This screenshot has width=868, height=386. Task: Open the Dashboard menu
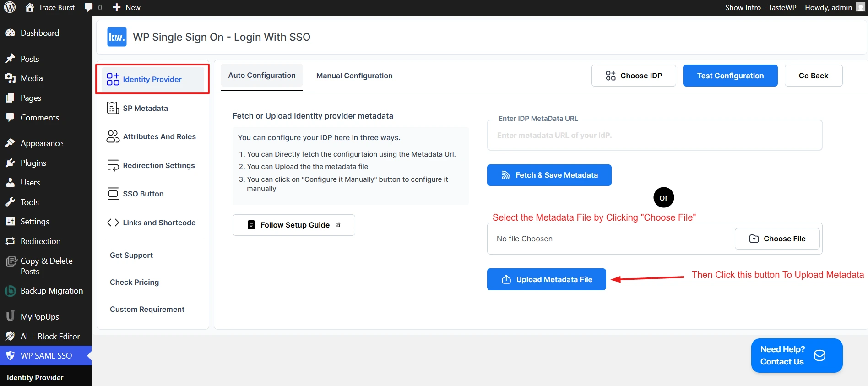click(46, 33)
